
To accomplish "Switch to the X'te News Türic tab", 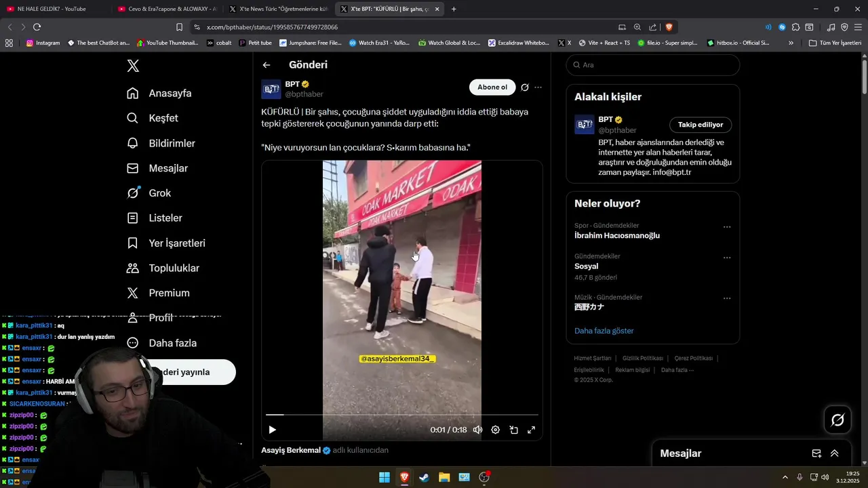I will (278, 9).
